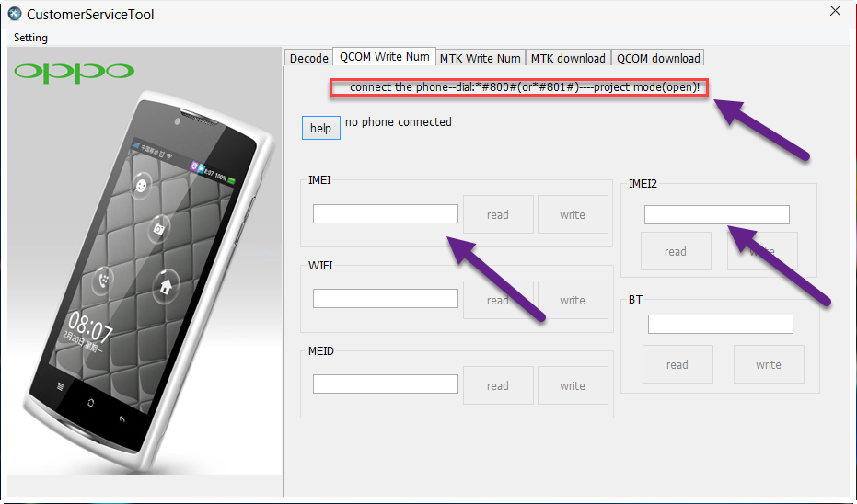857x504 pixels.
Task: Go to the MTK download tab
Action: click(x=568, y=59)
